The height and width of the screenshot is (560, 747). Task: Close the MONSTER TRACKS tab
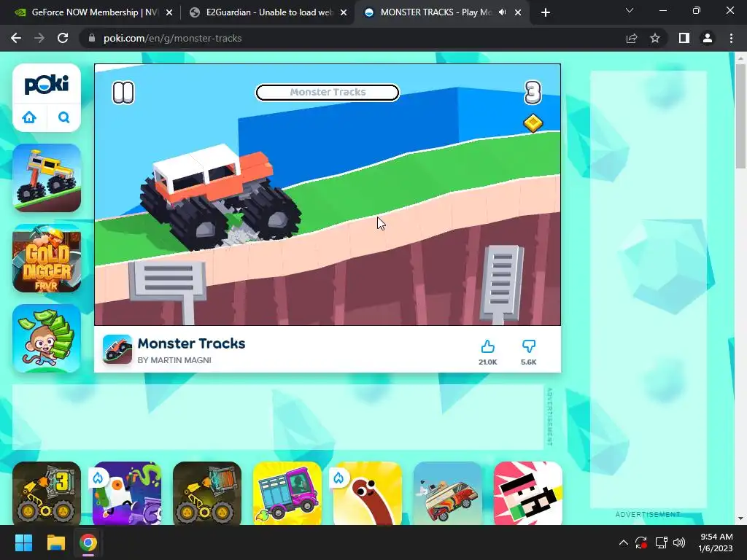coord(518,13)
